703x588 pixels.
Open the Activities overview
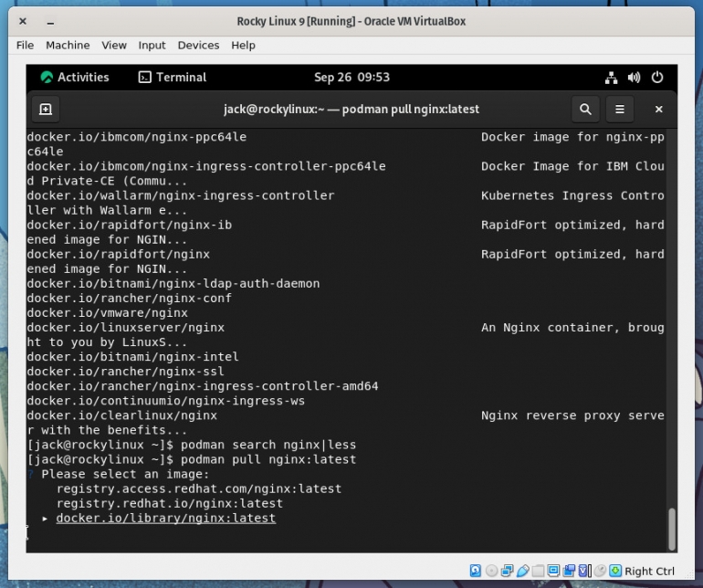(75, 77)
